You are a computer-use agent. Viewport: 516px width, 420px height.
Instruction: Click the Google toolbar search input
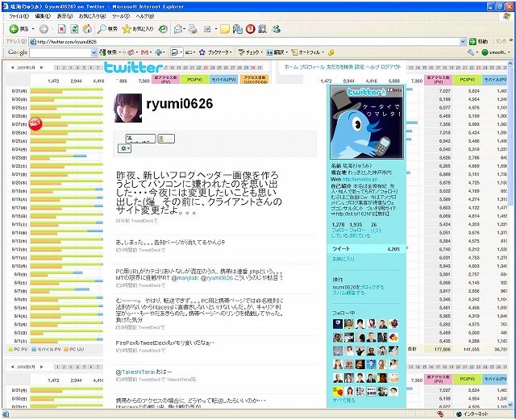(x=60, y=52)
